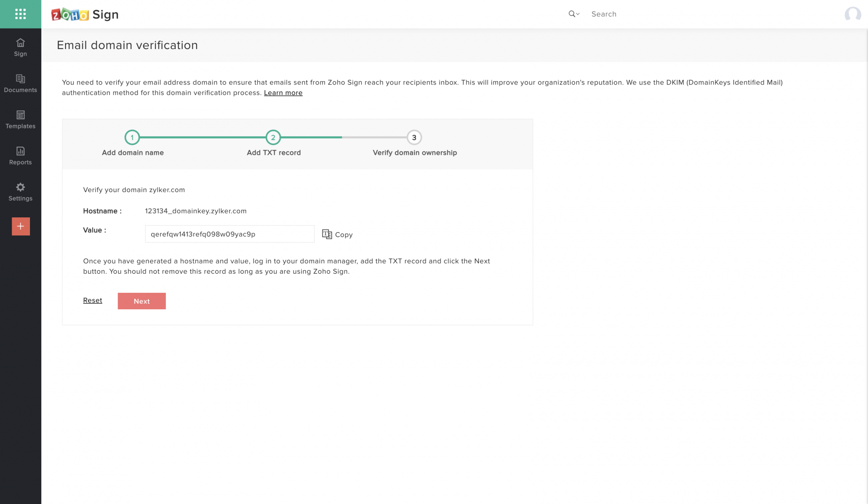This screenshot has height=504, width=868.
Task: Click the new document plus button
Action: (x=20, y=226)
